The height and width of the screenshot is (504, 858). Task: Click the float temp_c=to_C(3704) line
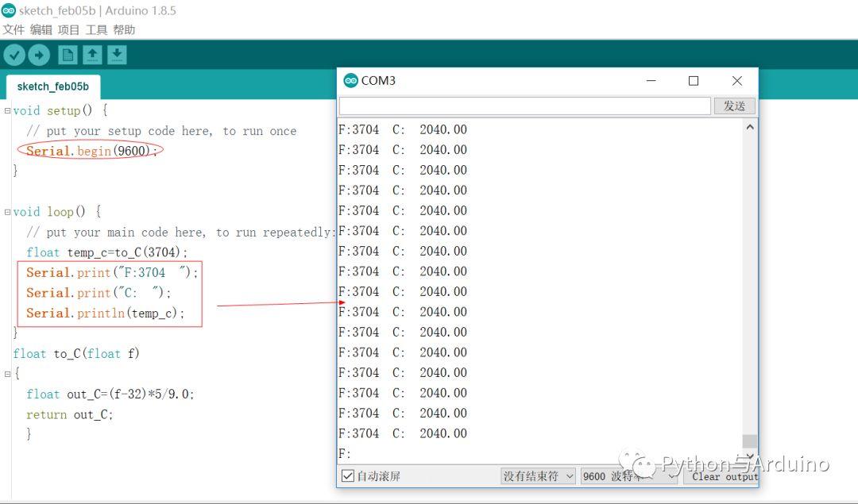click(x=106, y=252)
